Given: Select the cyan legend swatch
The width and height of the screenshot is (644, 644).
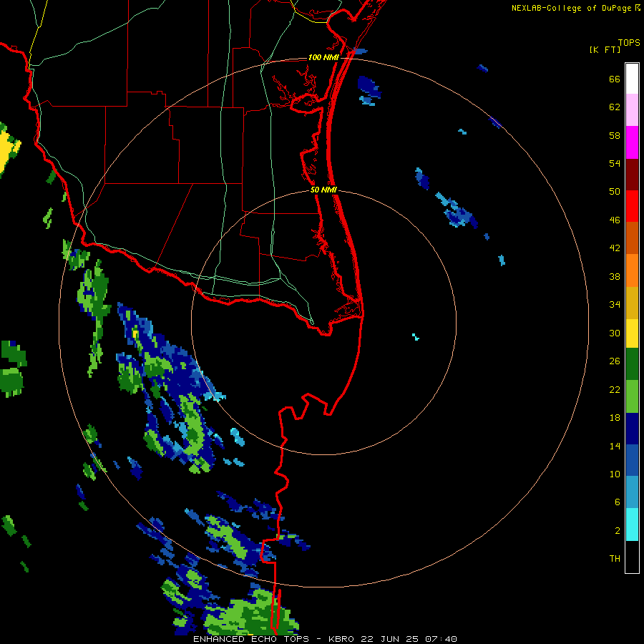Looking at the screenshot, I should tap(632, 525).
